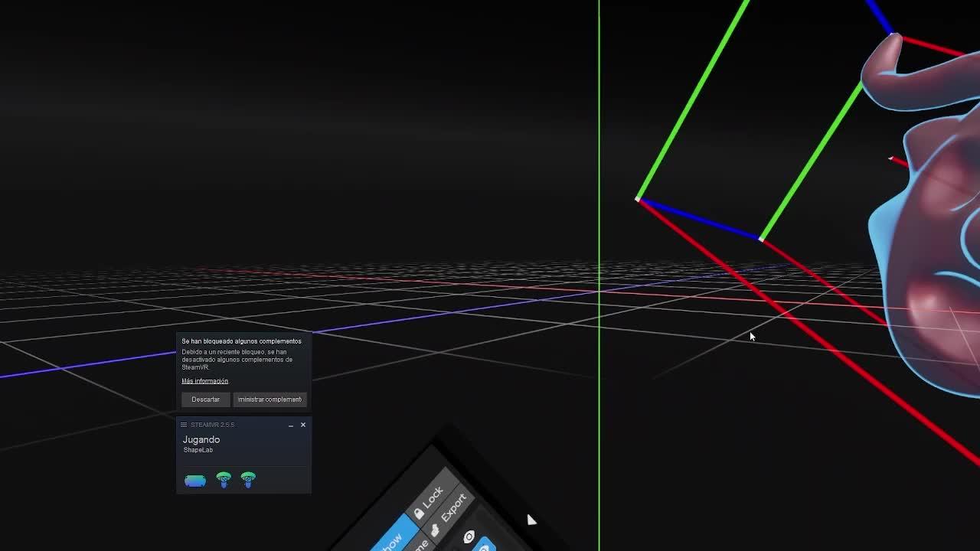Close the SteamVR status window

tap(303, 425)
